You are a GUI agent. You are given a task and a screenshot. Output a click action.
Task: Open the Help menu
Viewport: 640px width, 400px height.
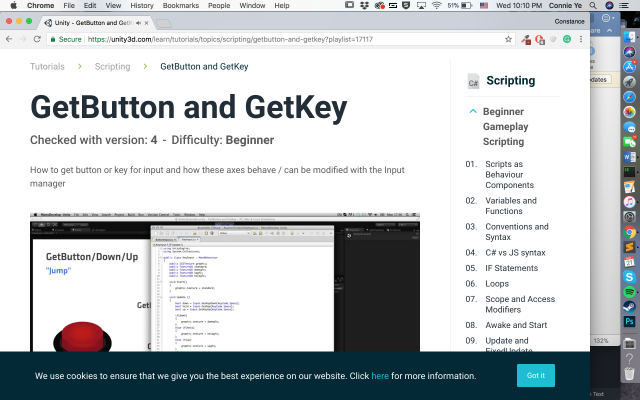(x=282, y=5)
